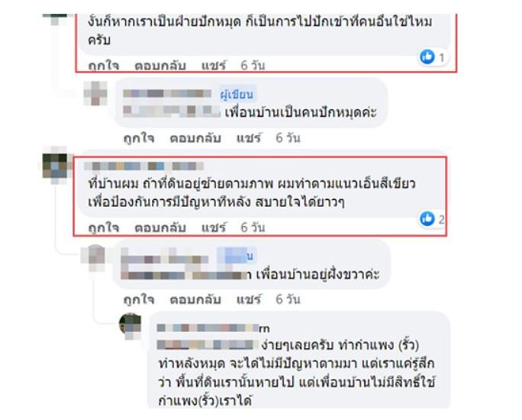The width and height of the screenshot is (522, 420).
Task: Click thumbs-up reaction icon showing 2 likes
Action: click(427, 219)
